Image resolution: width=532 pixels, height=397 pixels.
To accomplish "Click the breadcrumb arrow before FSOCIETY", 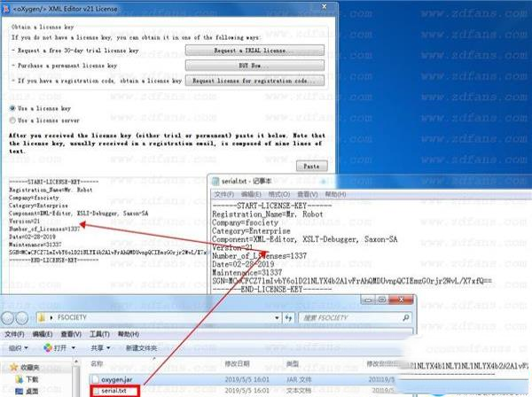I will click(51, 317).
